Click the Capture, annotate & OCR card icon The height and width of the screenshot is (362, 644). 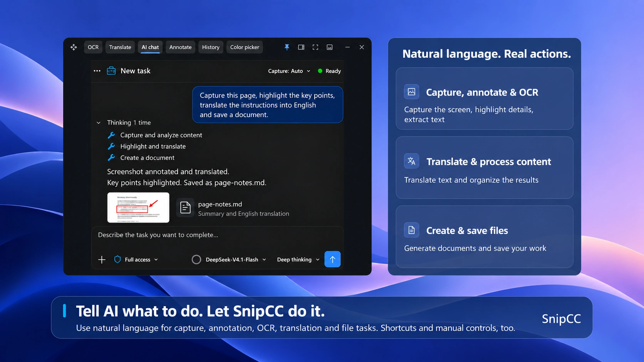click(411, 92)
